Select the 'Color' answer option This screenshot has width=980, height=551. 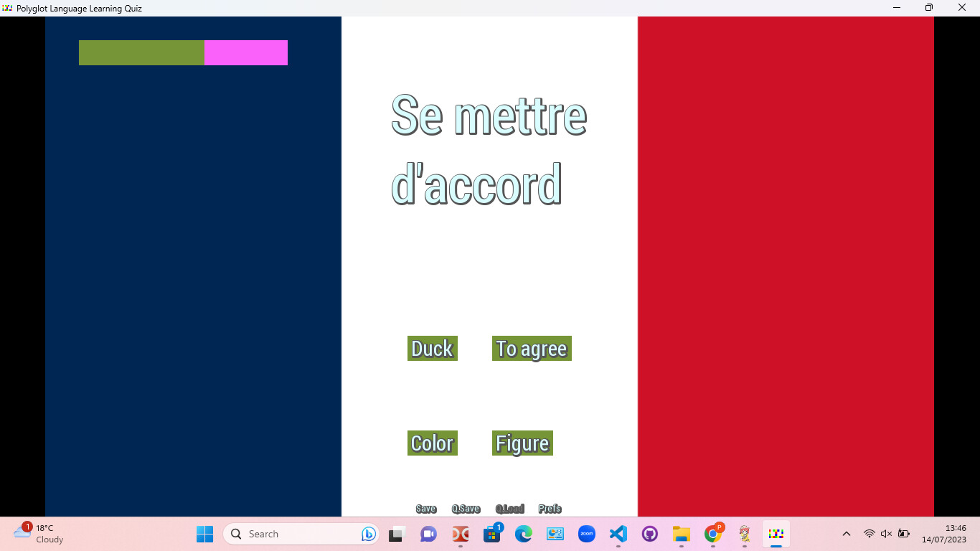click(432, 443)
